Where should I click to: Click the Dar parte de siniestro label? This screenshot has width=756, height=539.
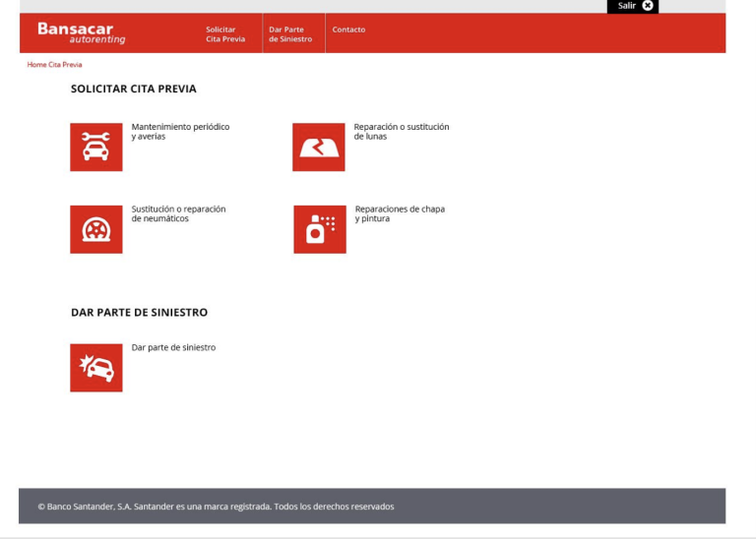173,347
